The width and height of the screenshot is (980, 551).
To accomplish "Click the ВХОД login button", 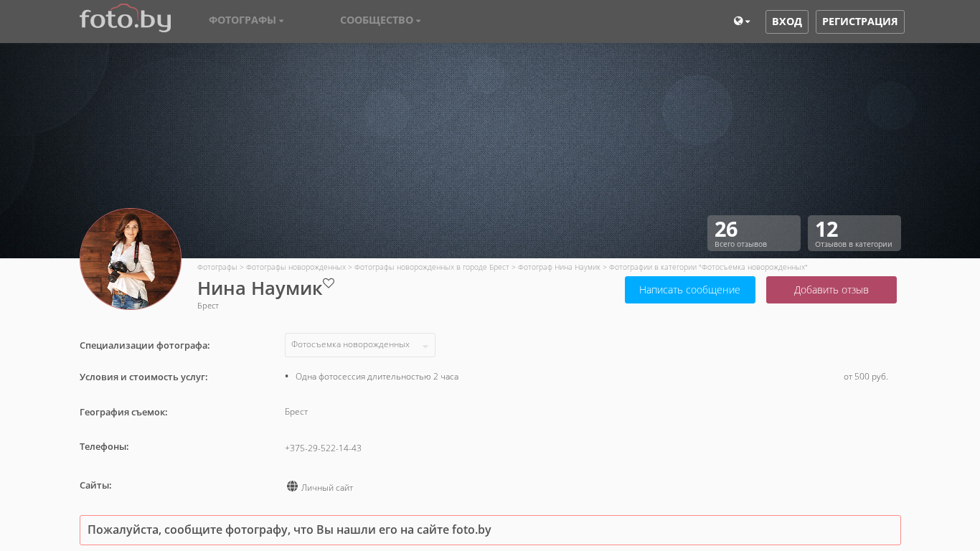I will (x=786, y=22).
